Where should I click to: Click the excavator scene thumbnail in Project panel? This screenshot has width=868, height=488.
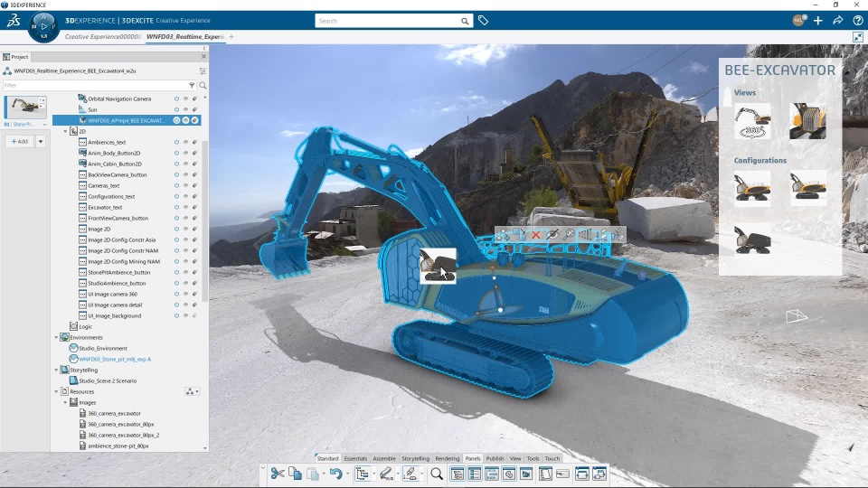[25, 107]
